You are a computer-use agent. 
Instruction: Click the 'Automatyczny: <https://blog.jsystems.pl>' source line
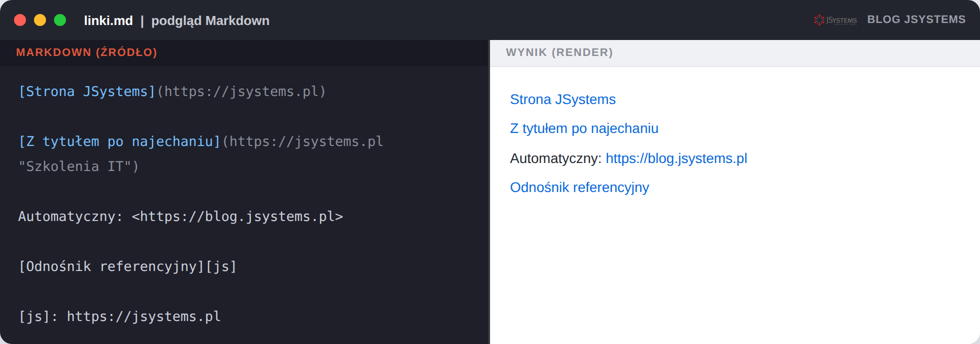180,216
